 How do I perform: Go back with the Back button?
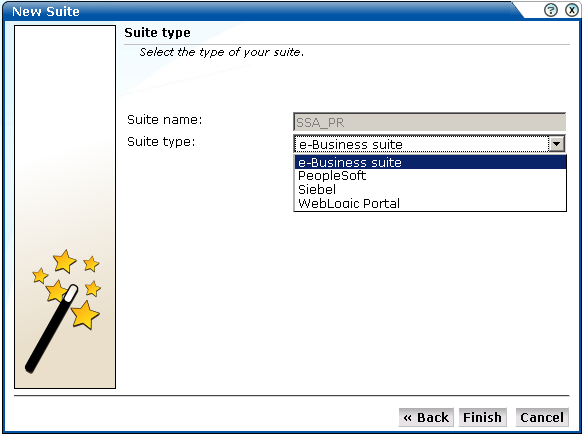[426, 417]
